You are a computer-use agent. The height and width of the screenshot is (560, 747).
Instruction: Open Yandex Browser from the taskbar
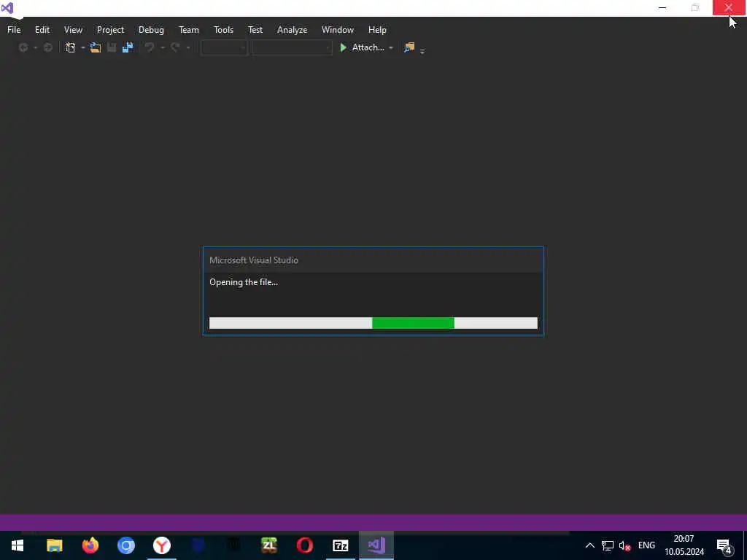pos(162,545)
